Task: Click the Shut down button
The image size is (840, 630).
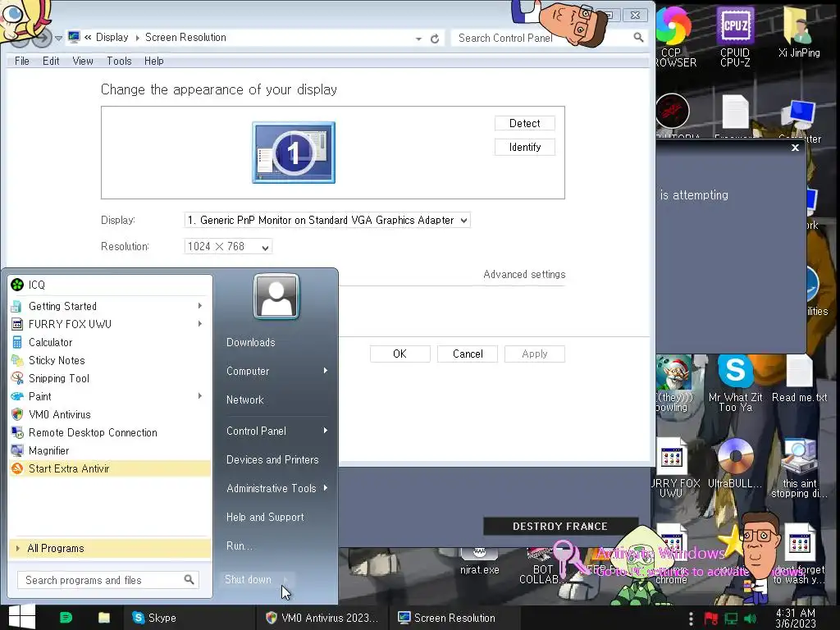Action: (x=249, y=580)
